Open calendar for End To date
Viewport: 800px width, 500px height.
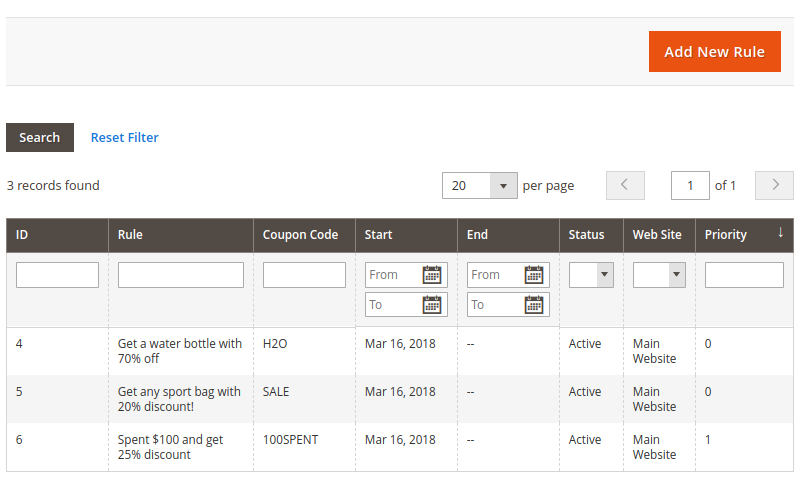coord(534,305)
